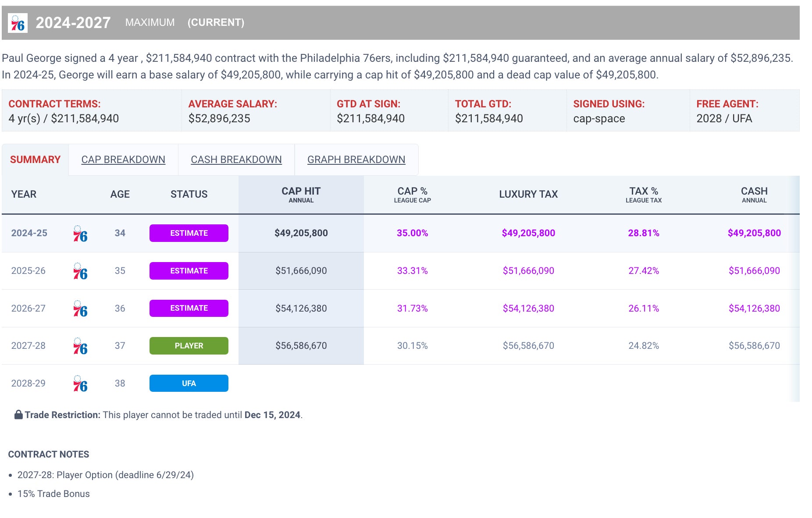Show the Graph Breakdown tab

[356, 160]
